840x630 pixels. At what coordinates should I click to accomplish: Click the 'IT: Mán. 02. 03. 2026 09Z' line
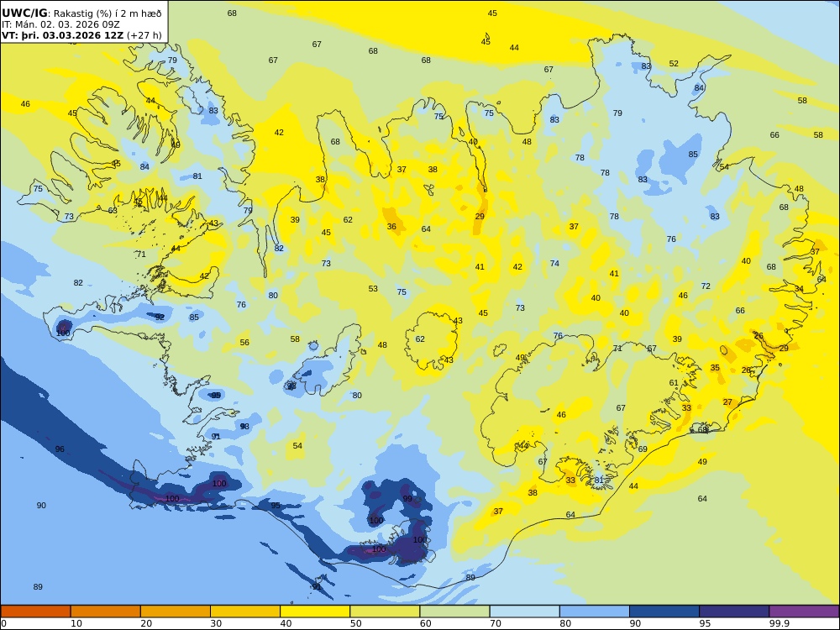(x=60, y=24)
